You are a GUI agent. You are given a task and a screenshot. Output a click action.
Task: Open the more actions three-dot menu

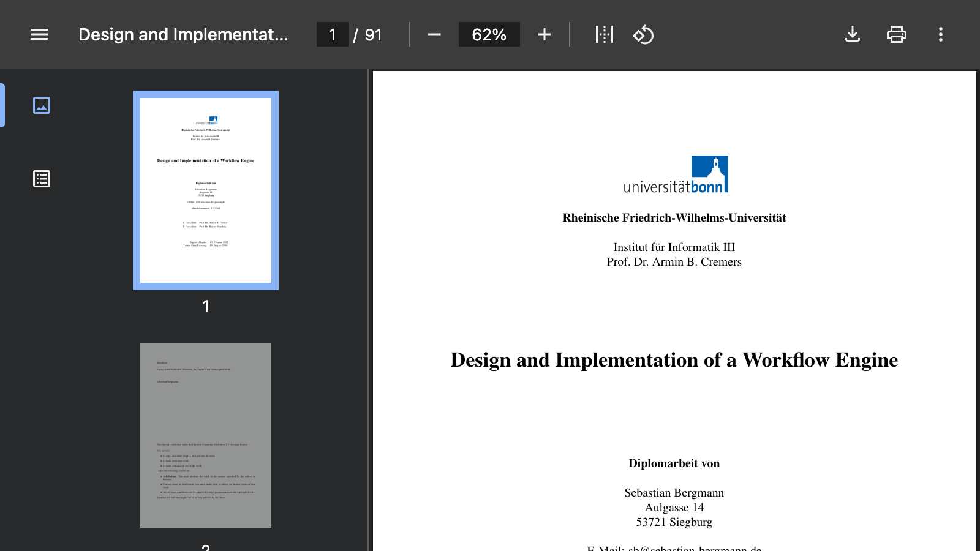pyautogui.click(x=940, y=34)
